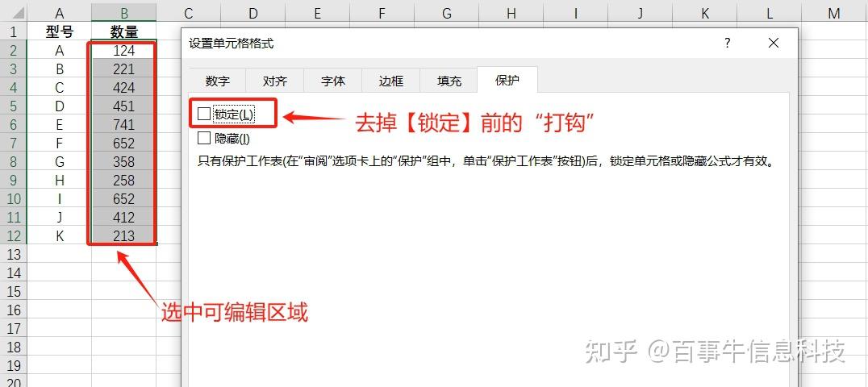Click the dialog help question mark
The width and height of the screenshot is (868, 387).
(x=728, y=43)
